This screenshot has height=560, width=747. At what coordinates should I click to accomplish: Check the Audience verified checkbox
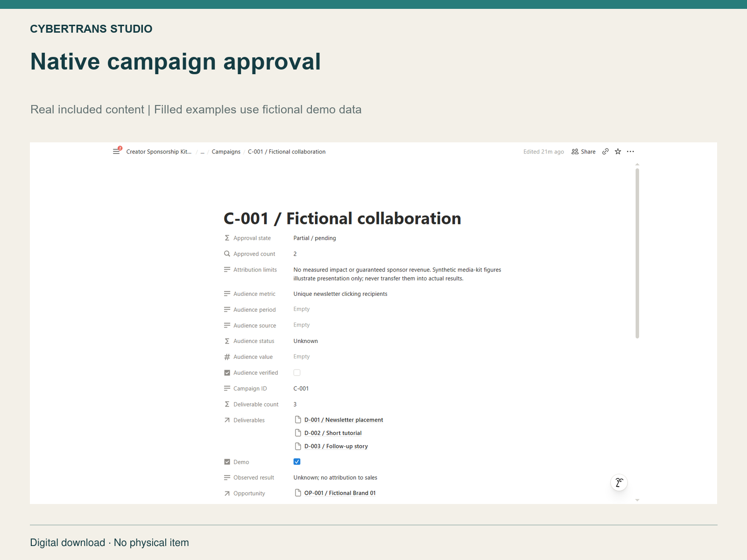click(297, 372)
